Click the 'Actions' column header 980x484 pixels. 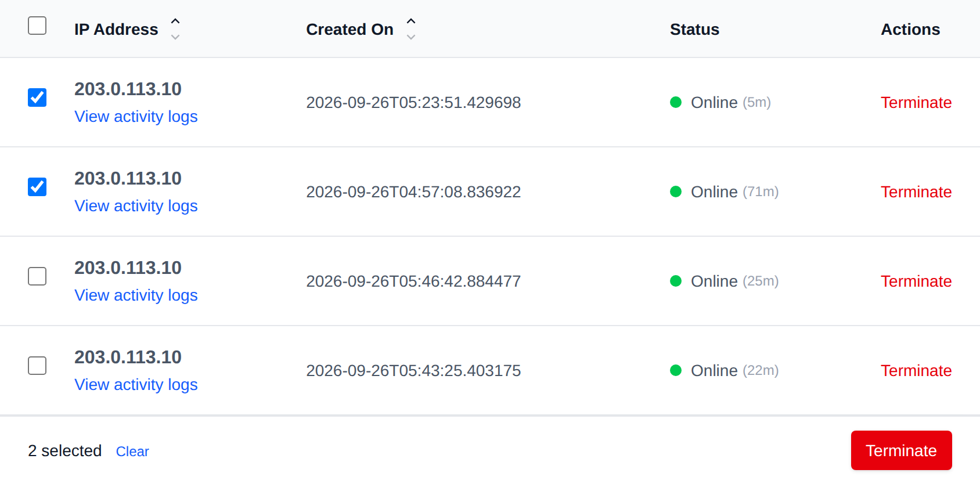[910, 30]
